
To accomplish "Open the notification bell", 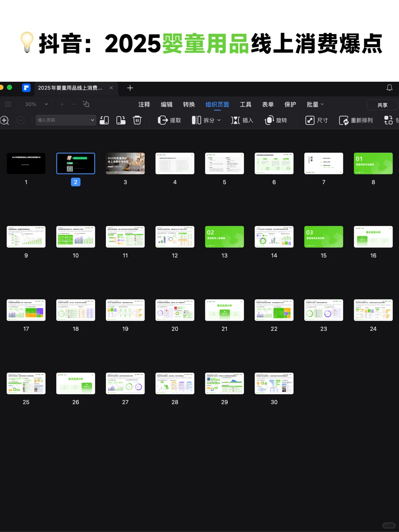I will (x=389, y=88).
